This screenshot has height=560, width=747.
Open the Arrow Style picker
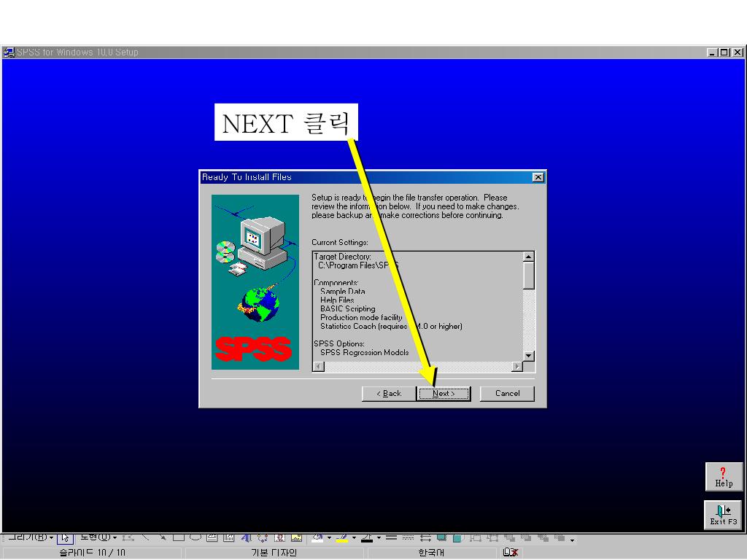425,537
